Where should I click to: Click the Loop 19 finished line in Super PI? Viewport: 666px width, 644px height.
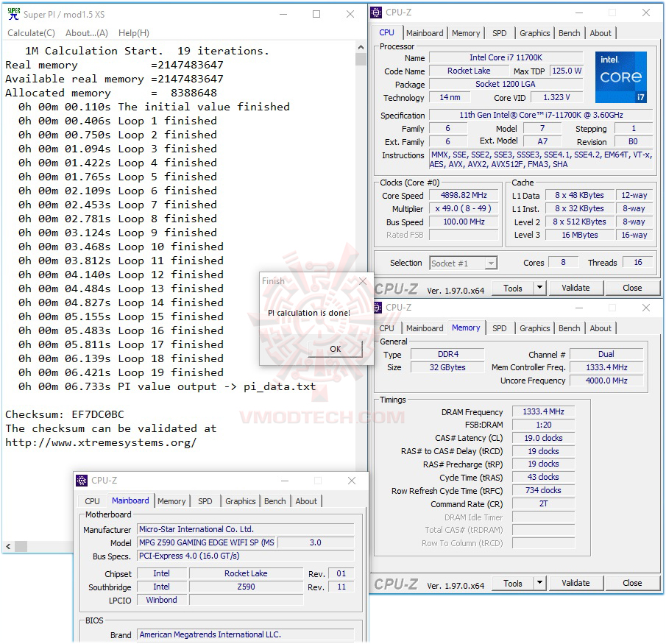pyautogui.click(x=121, y=372)
